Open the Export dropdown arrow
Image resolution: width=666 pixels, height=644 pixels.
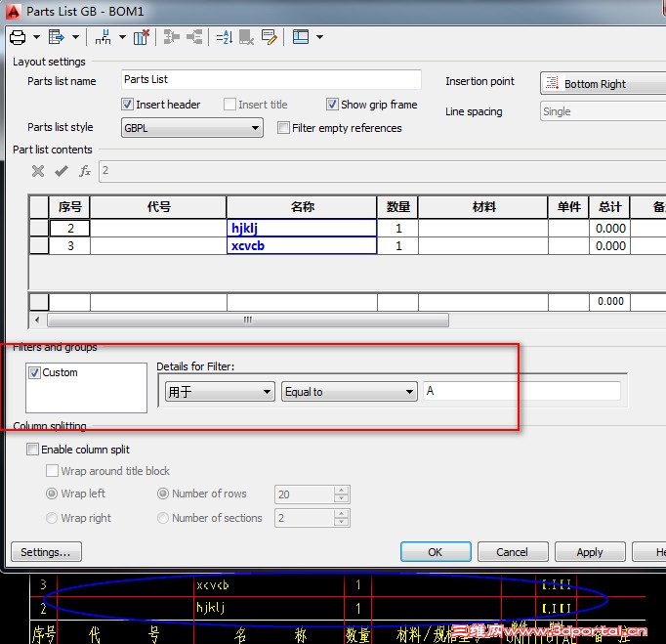click(75, 37)
